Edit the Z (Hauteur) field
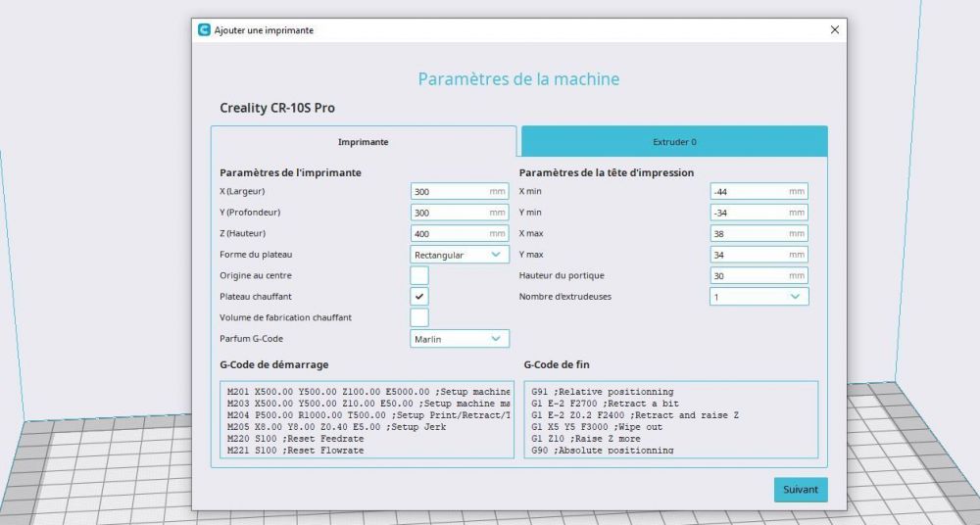This screenshot has height=525, width=980. 460,233
